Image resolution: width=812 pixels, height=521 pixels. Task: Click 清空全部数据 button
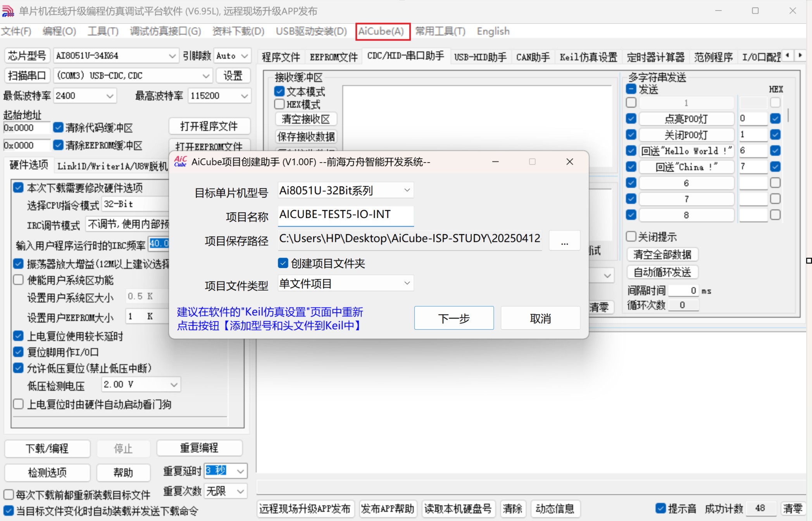[x=662, y=254]
